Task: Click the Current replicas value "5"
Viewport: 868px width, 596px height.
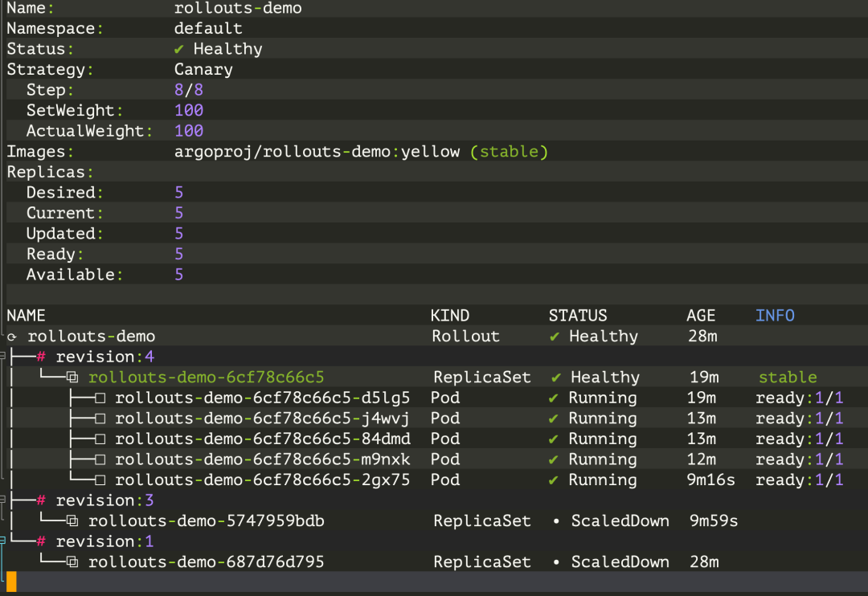Action: 178,213
